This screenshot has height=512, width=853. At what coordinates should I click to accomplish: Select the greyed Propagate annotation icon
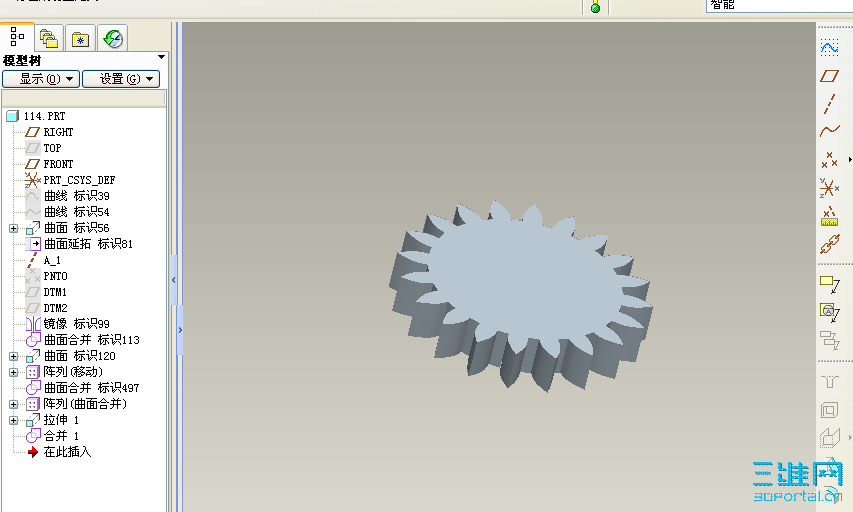[829, 341]
